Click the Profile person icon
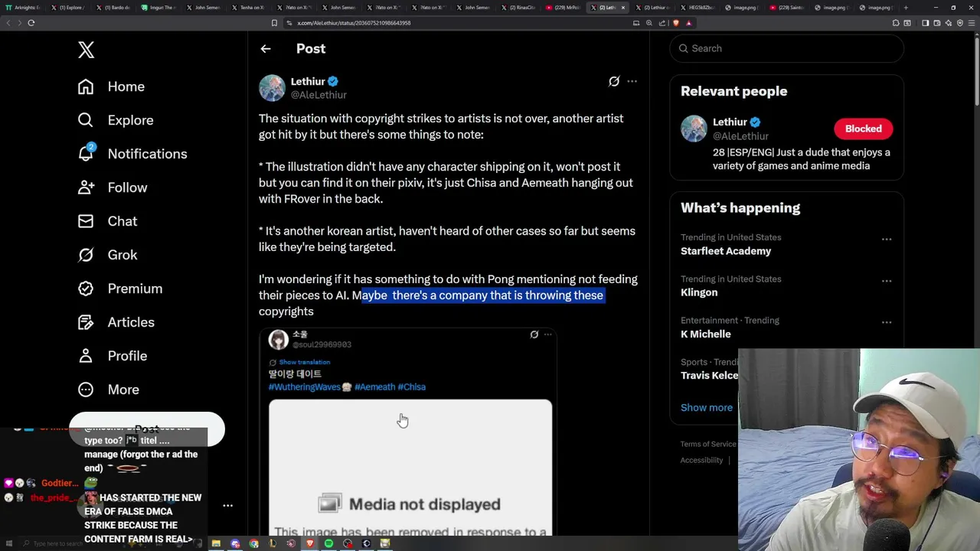 tap(86, 356)
